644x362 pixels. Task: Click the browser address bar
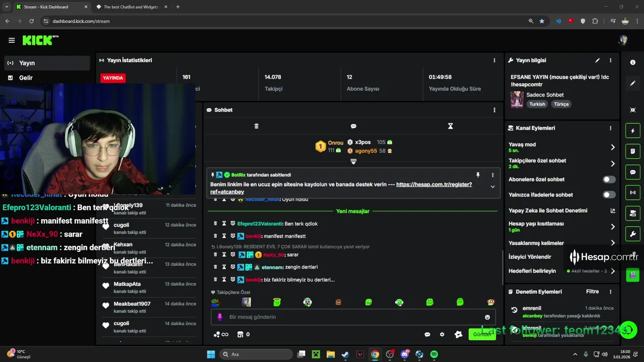point(287,21)
